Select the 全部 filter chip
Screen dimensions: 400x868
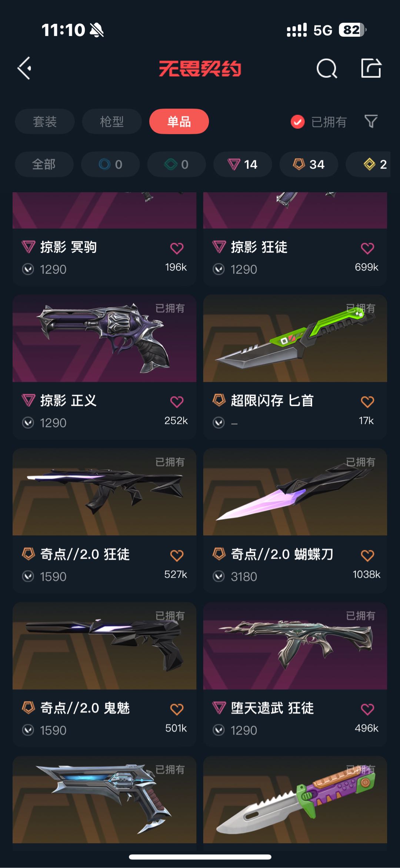point(44,164)
